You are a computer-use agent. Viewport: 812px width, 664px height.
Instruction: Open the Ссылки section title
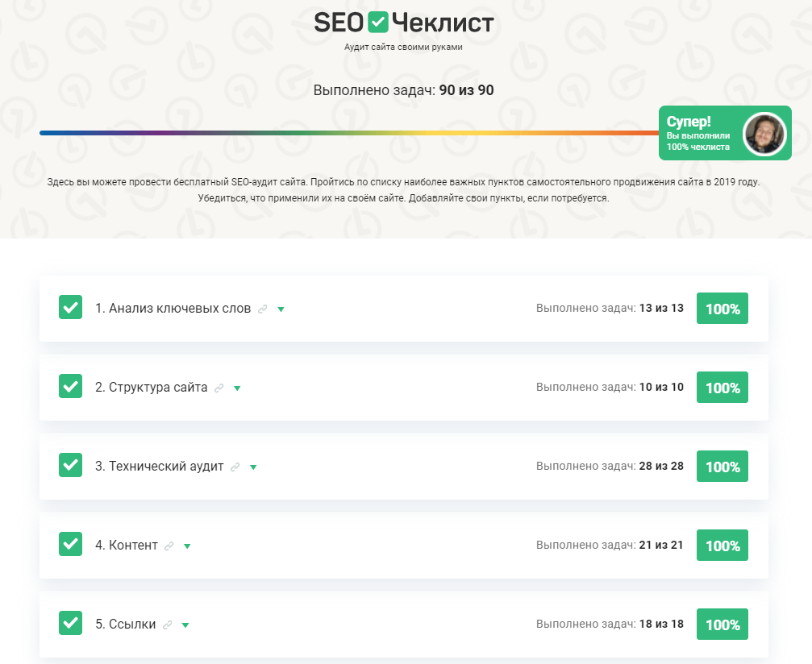pos(125,625)
